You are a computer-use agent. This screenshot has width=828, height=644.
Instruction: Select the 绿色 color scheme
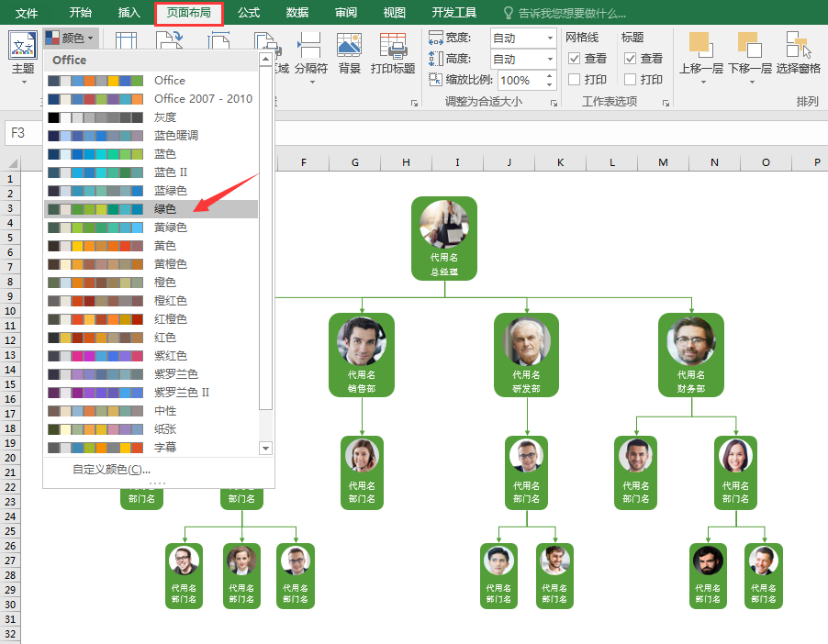[151, 209]
